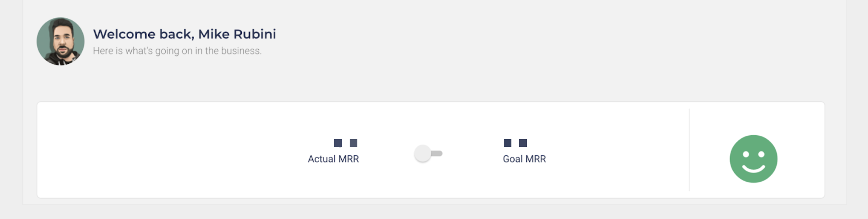Click the smiley face's right eye
Viewport: 868px width, 219px height.
point(761,154)
